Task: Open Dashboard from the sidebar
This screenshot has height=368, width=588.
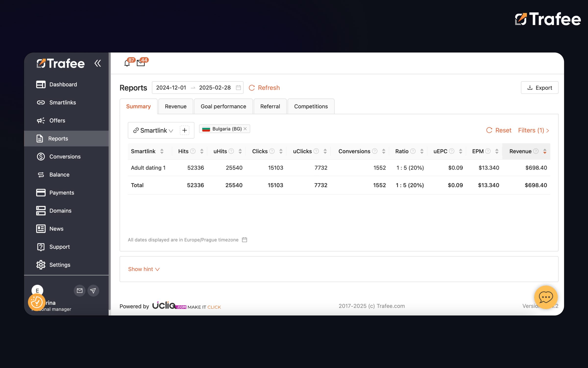Action: [x=66, y=84]
